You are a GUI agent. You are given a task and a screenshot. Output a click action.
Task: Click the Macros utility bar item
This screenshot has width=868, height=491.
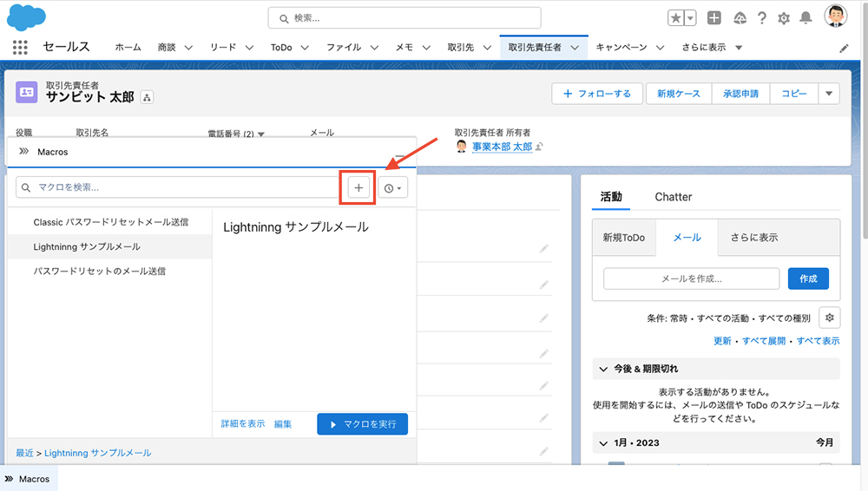(x=28, y=479)
